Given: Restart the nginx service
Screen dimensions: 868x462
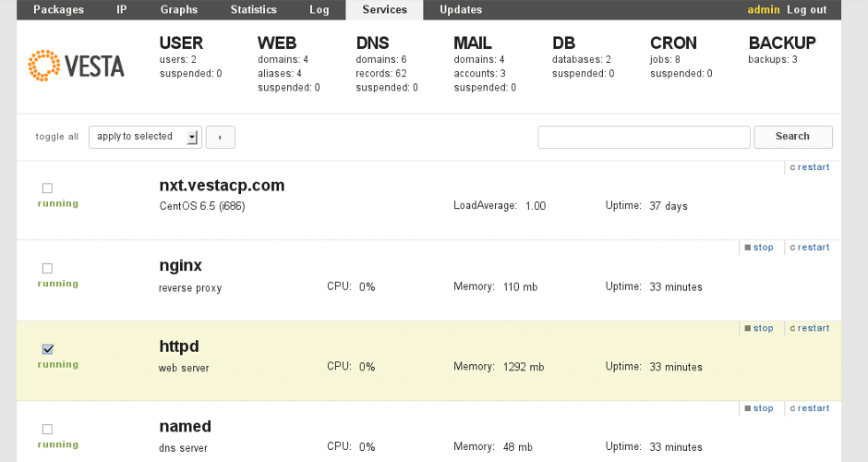Looking at the screenshot, I should 809,248.
